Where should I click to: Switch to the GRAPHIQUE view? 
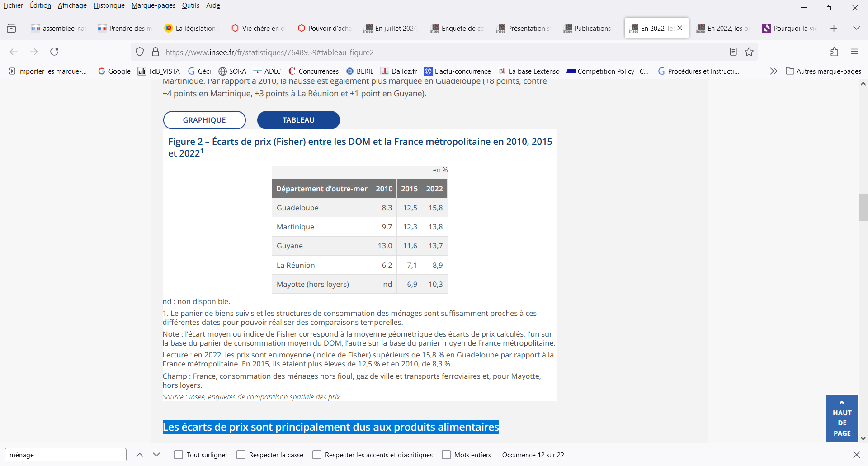click(x=204, y=120)
